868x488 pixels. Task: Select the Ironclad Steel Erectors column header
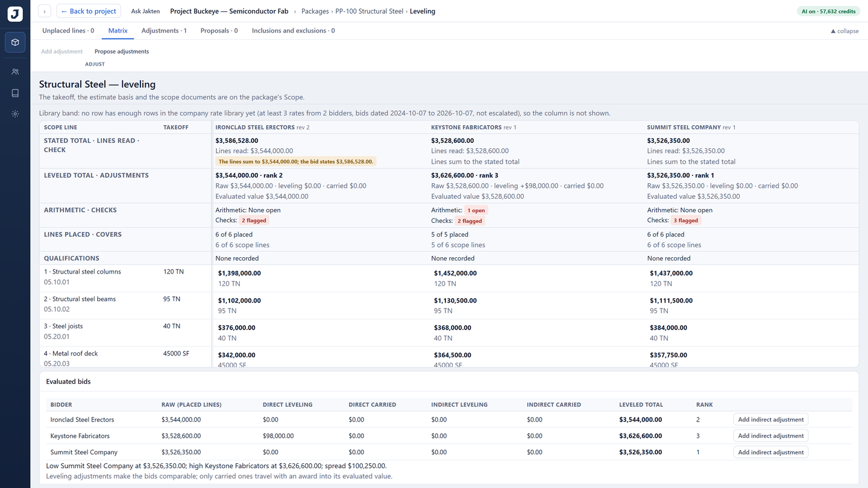coord(262,127)
